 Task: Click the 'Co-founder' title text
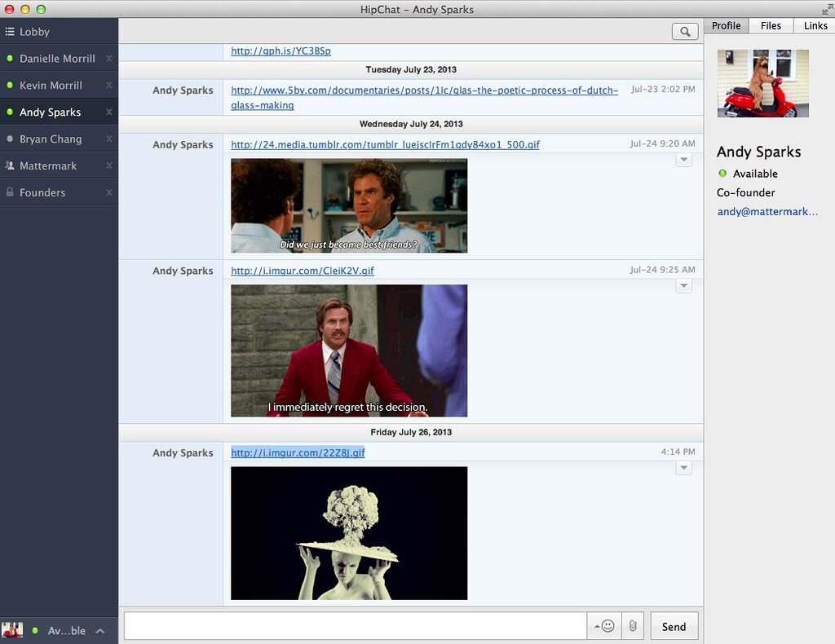tap(745, 192)
